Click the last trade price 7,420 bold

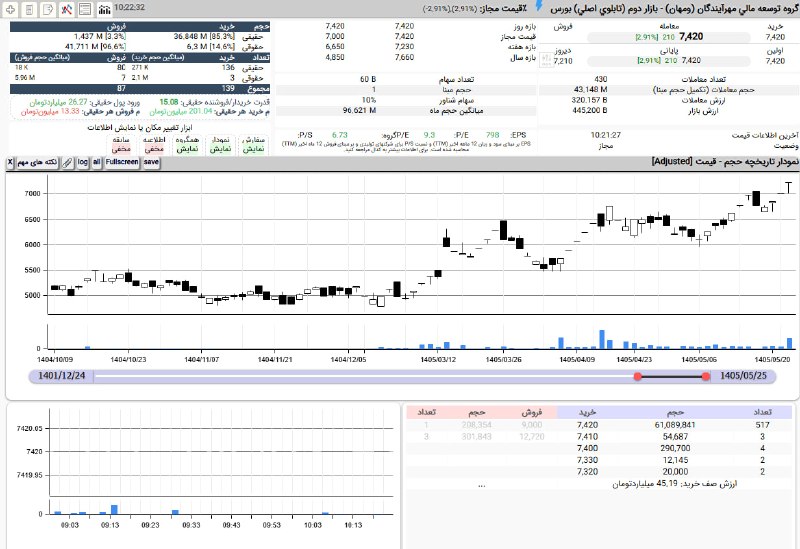[691, 36]
